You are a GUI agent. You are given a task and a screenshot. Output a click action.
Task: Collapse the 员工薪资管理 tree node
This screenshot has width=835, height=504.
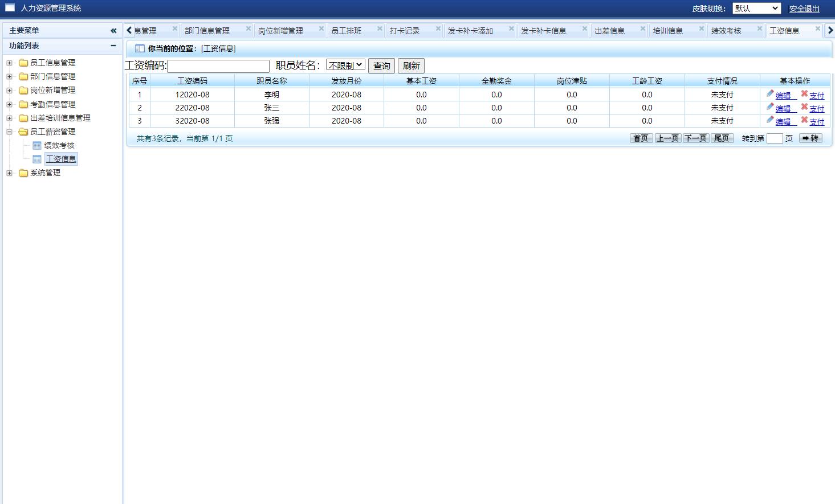pos(9,132)
